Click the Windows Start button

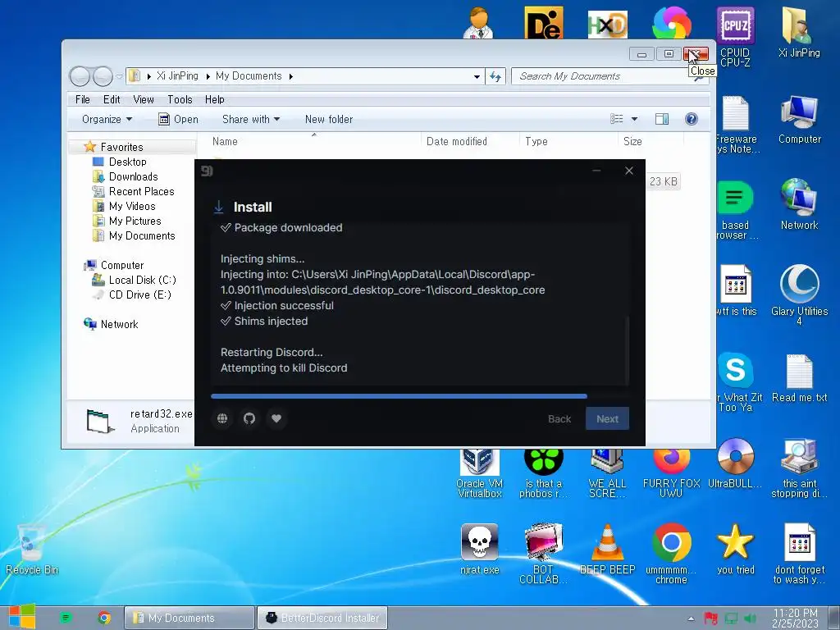point(22,617)
